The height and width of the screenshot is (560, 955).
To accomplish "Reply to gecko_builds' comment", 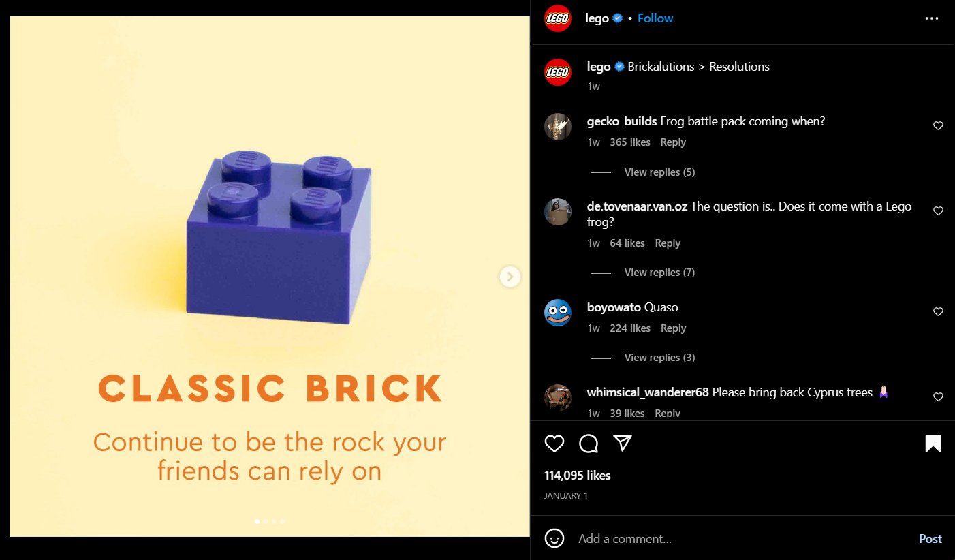I will (673, 142).
